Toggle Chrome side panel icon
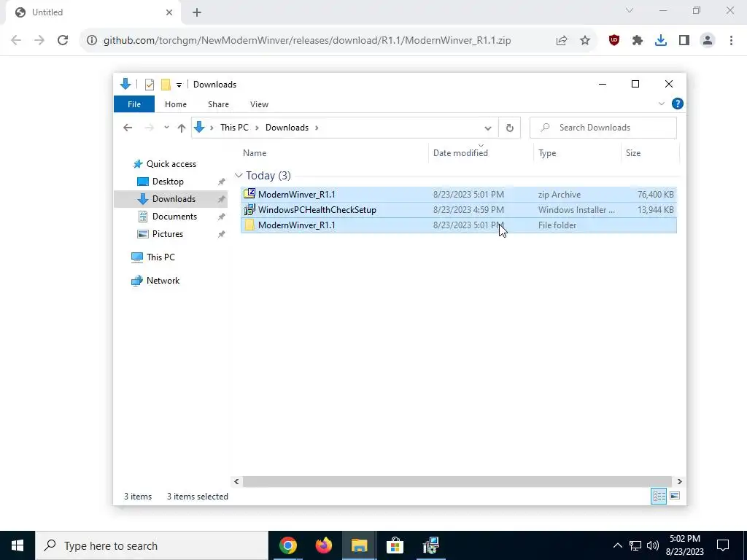This screenshot has width=747, height=560. [684, 41]
